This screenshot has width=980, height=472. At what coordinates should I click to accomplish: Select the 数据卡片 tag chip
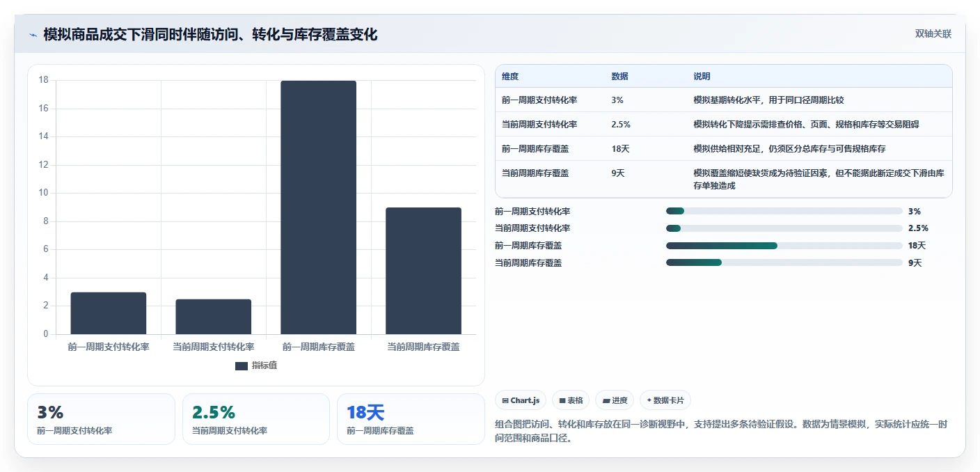pos(665,400)
